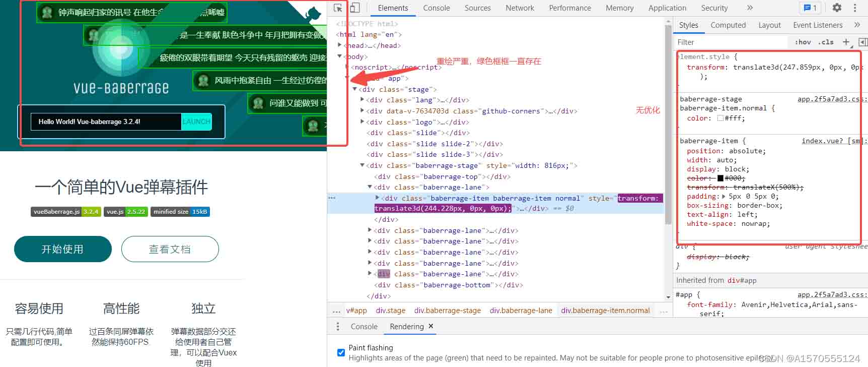Toggle the :hov element state panel
Image resolution: width=868 pixels, height=367 pixels.
pos(803,42)
